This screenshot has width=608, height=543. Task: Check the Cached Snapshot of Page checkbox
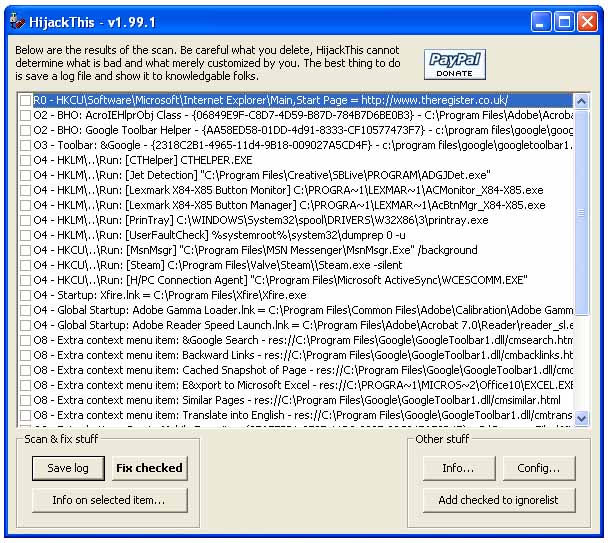point(26,370)
